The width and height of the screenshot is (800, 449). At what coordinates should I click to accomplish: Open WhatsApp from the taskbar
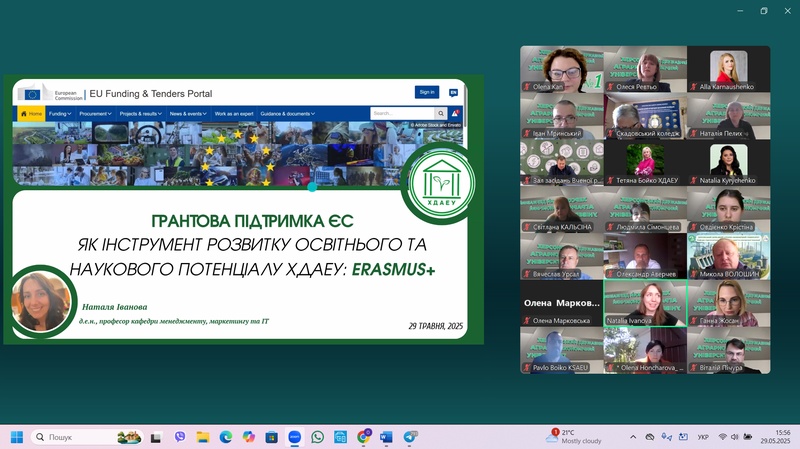pyautogui.click(x=318, y=437)
